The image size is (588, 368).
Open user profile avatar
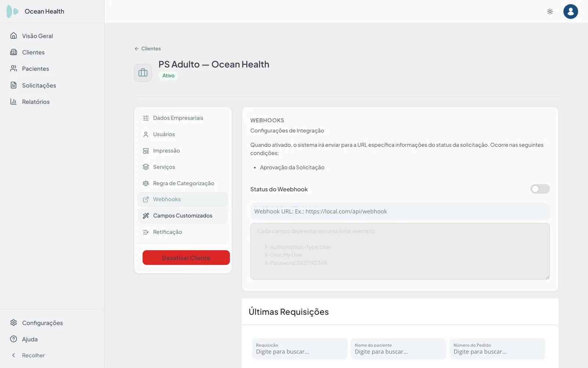click(570, 11)
